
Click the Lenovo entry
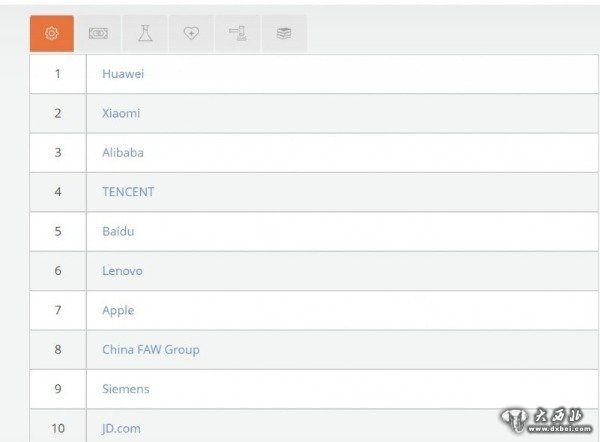(122, 271)
